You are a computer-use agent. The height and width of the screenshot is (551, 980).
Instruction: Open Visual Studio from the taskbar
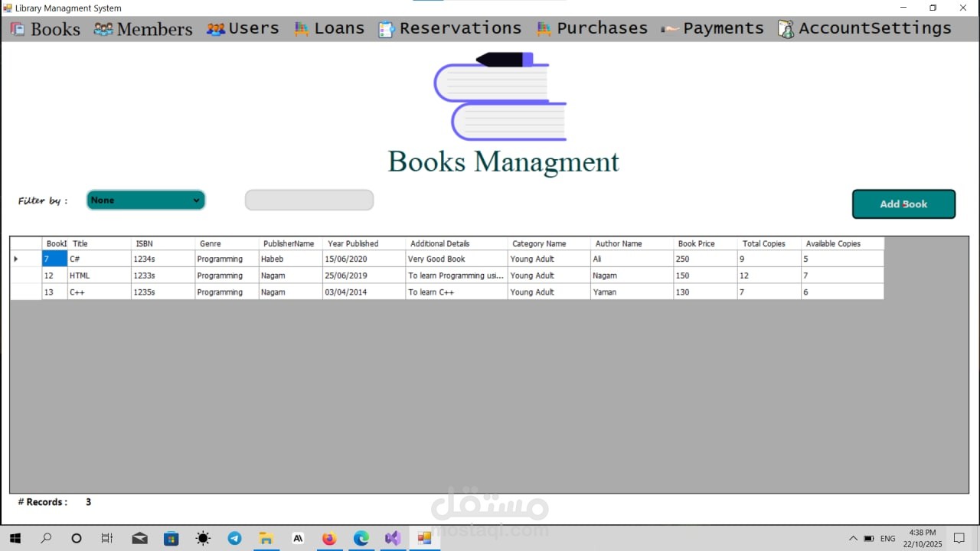pos(393,538)
